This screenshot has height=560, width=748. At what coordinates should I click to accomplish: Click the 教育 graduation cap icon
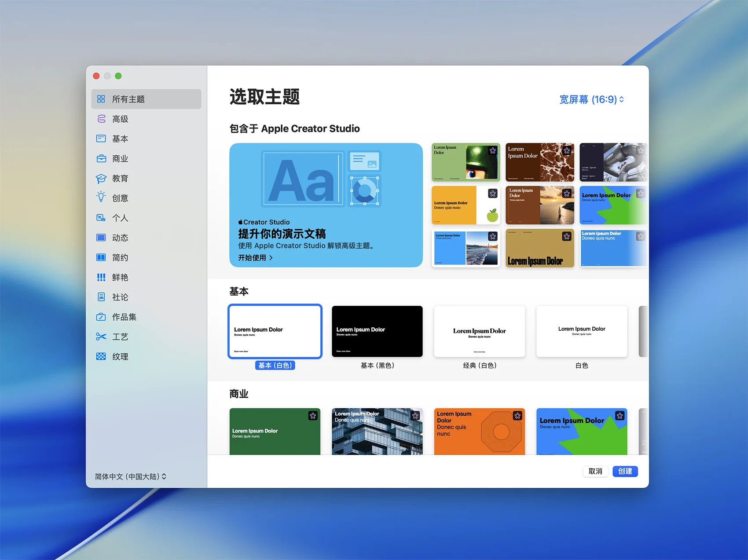coord(101,178)
